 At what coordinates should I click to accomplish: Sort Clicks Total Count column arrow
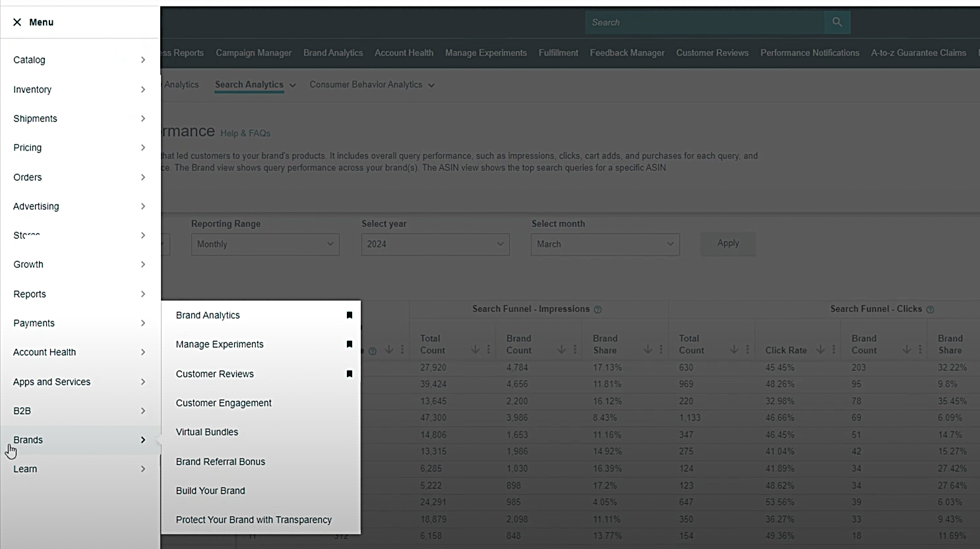click(734, 350)
